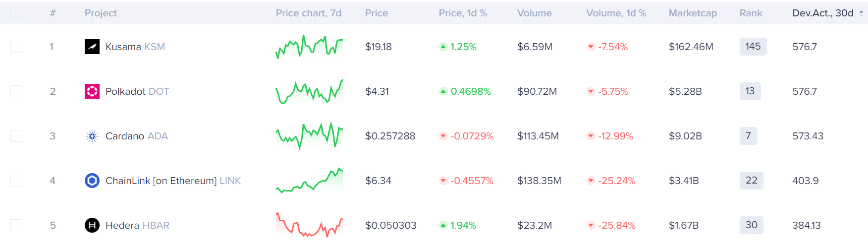The image size is (868, 252).
Task: Click the Price column header
Action: [x=376, y=13]
